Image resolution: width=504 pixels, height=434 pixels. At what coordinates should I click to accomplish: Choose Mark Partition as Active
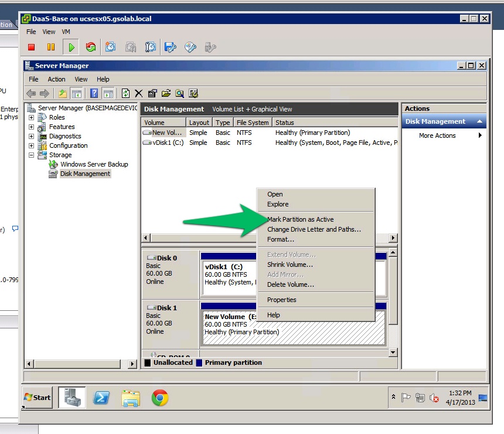click(316, 219)
